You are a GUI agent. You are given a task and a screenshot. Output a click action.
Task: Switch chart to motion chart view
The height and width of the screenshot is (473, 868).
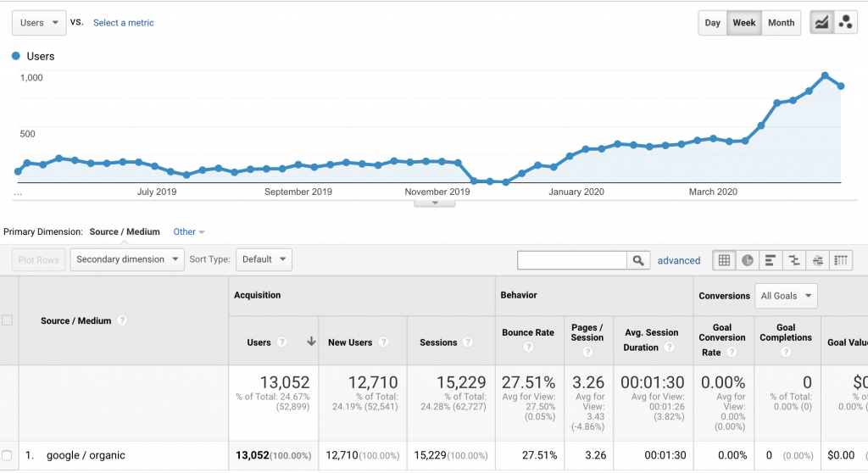(x=845, y=23)
